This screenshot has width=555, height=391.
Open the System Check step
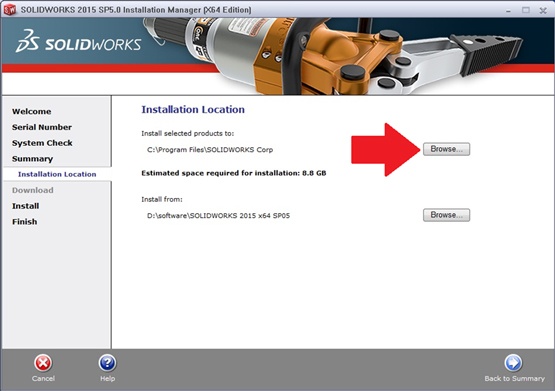(x=42, y=143)
